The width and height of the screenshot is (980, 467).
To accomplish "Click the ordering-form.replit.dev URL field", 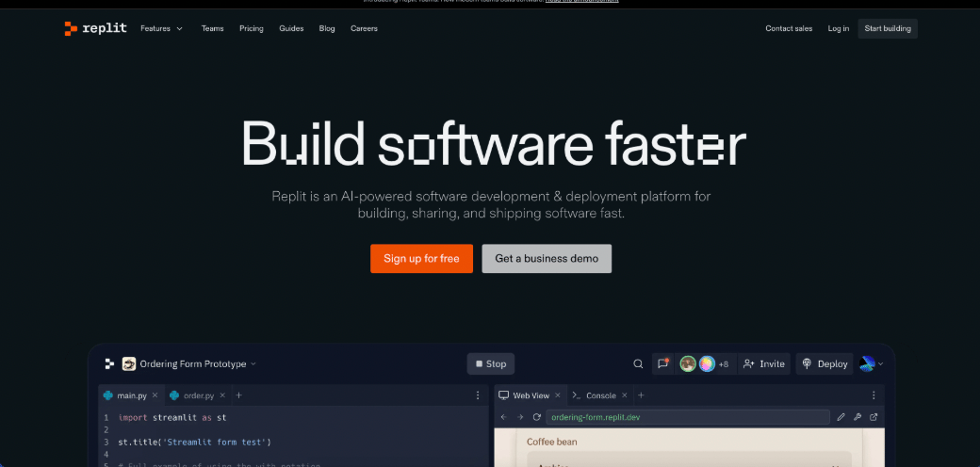I will (688, 417).
